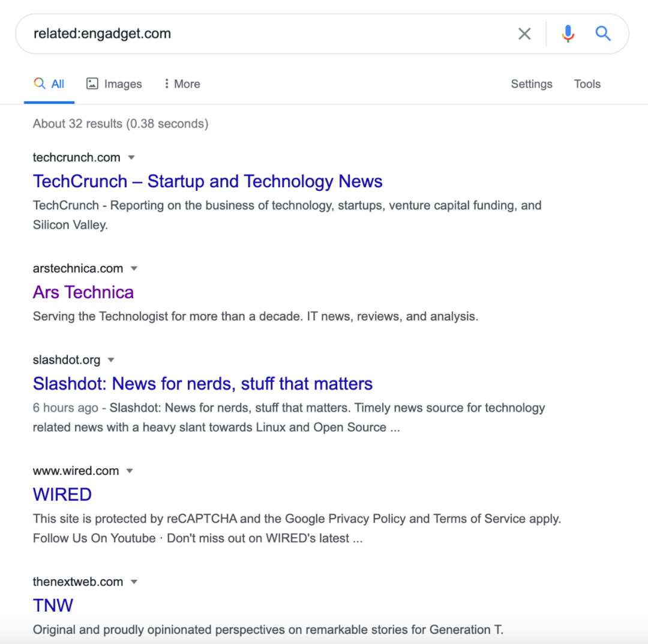The image size is (648, 644).
Task: Select the All results tab
Action: [x=49, y=84]
